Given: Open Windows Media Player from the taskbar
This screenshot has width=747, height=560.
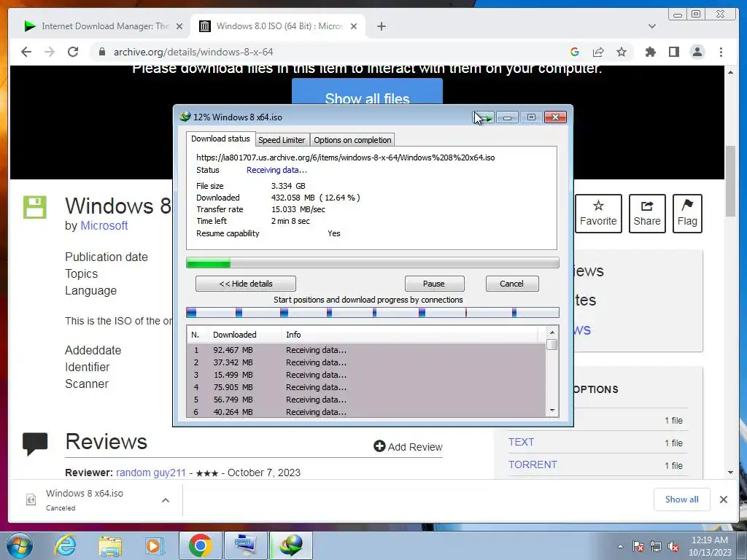Looking at the screenshot, I should tap(155, 545).
